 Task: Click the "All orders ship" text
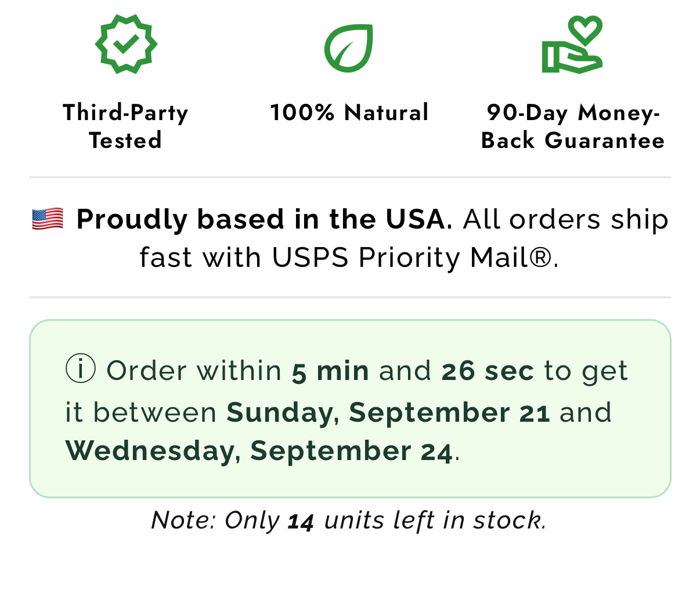coord(565,219)
